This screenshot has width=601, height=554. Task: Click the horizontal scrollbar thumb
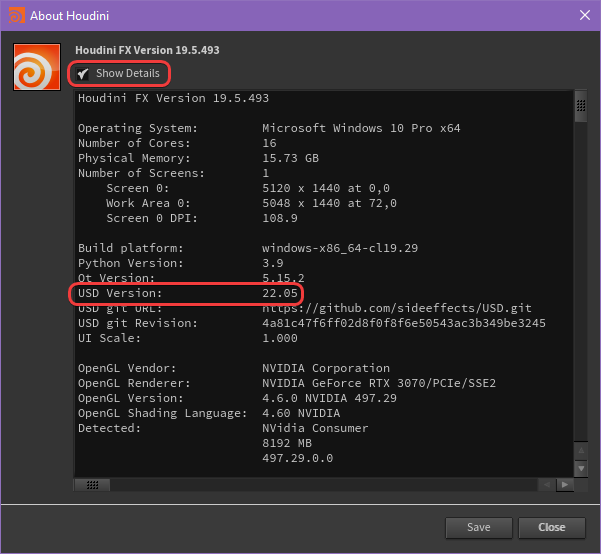[x=92, y=485]
